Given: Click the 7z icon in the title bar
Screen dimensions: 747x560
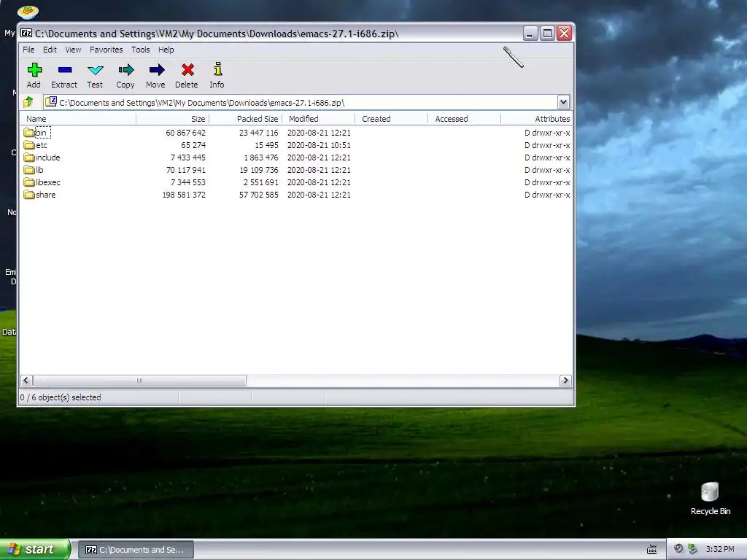Looking at the screenshot, I should point(26,34).
